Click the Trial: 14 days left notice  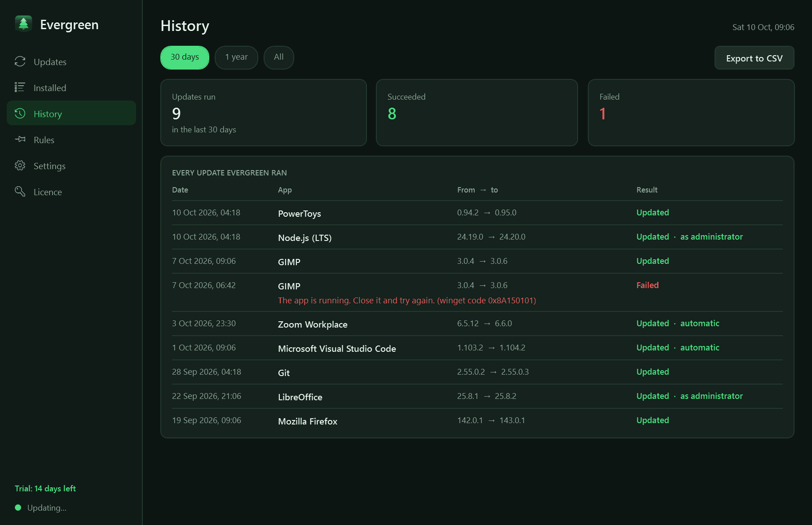[x=45, y=488]
